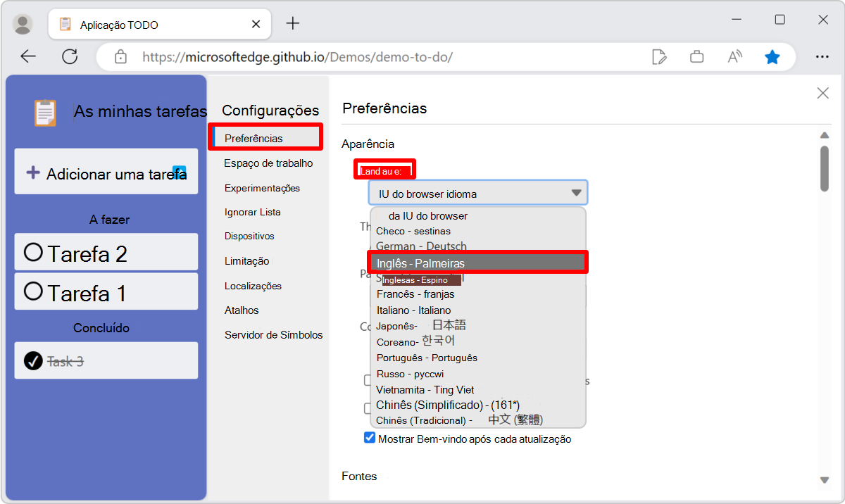Image resolution: width=845 pixels, height=504 pixels.
Task: Select Russo language option
Action: pyautogui.click(x=477, y=374)
